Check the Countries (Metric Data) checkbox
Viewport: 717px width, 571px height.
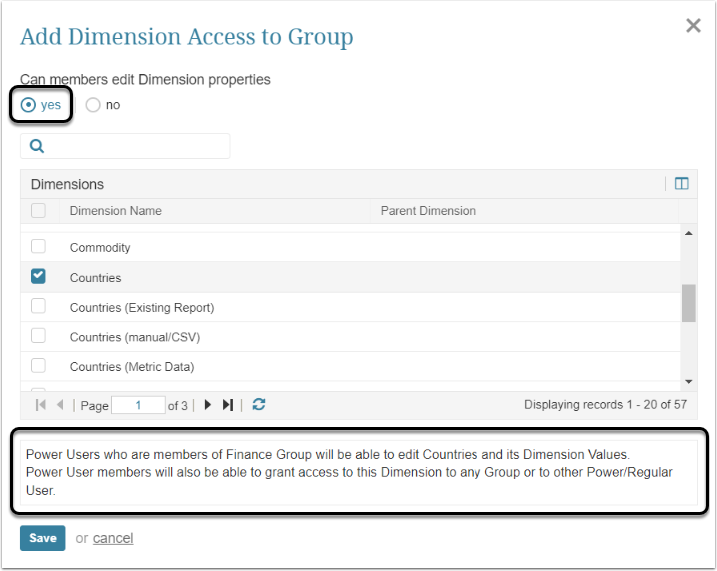click(38, 366)
